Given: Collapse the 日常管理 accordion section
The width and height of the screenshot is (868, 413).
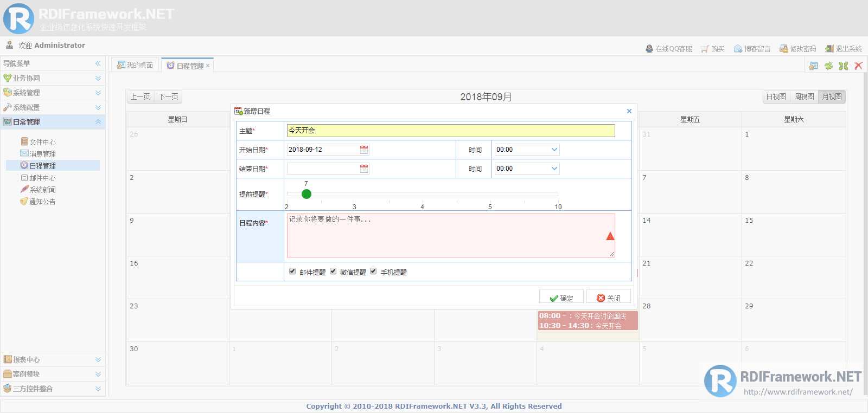Looking at the screenshot, I should [53, 122].
